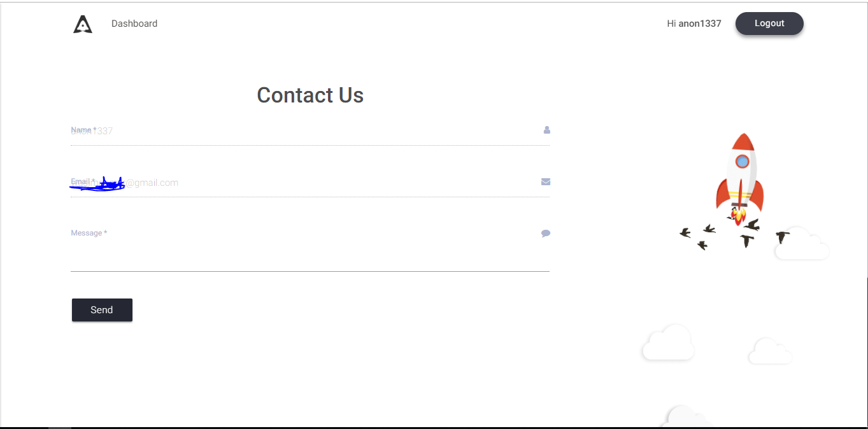Image resolution: width=868 pixels, height=429 pixels.
Task: Click the person icon beside the Name field
Action: 546,130
